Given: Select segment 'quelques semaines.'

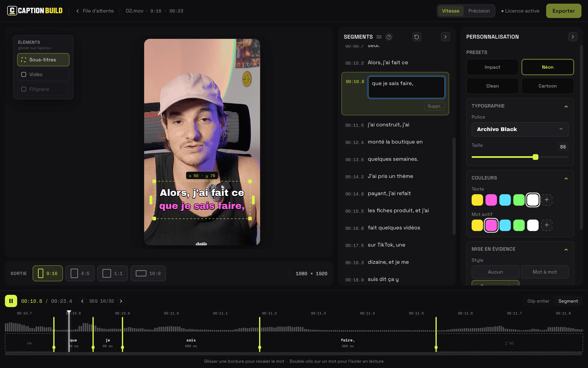Looking at the screenshot, I should 395,159.
